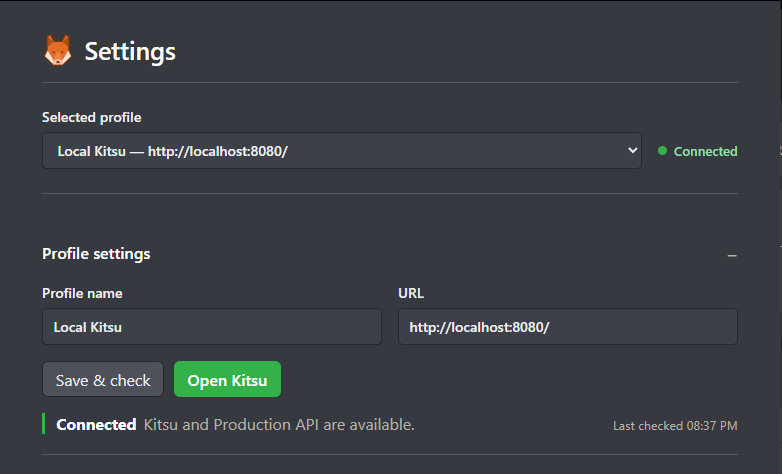Click 'Kitsu and Production API are available.' message

tap(279, 425)
